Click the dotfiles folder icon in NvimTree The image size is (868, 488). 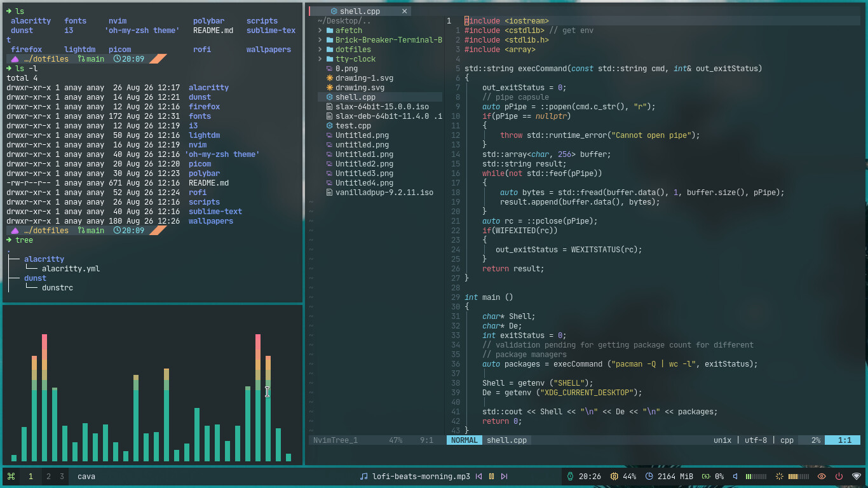[330, 50]
